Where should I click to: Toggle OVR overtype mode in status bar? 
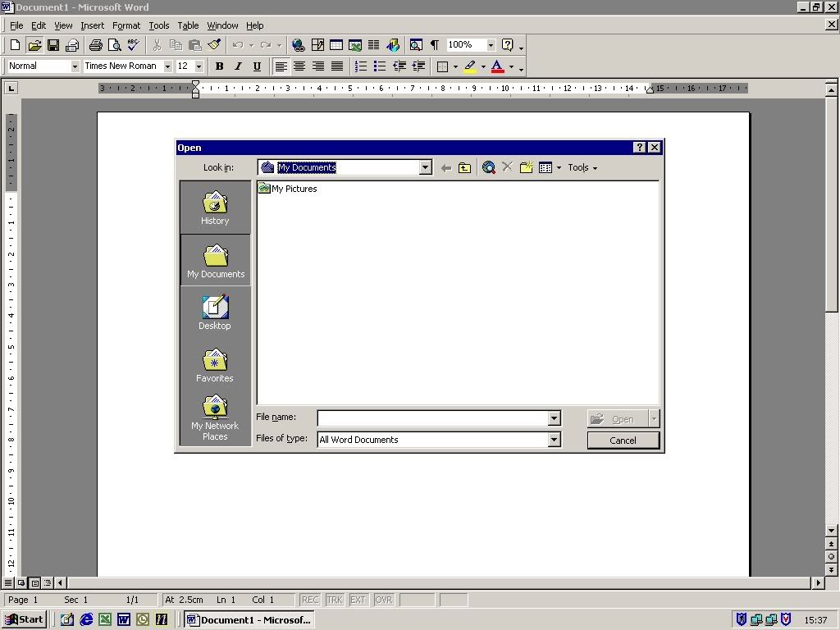pyautogui.click(x=384, y=600)
